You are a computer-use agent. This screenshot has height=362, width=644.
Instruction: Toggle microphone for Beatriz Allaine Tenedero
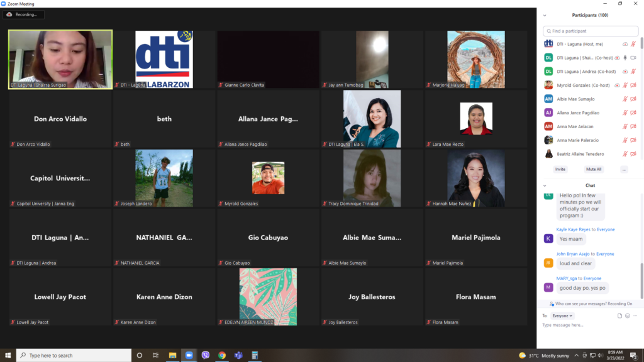625,154
